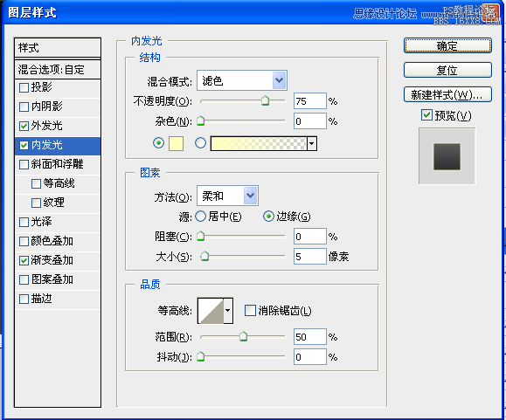Uncheck the 渐变叠加 checkbox

24,260
